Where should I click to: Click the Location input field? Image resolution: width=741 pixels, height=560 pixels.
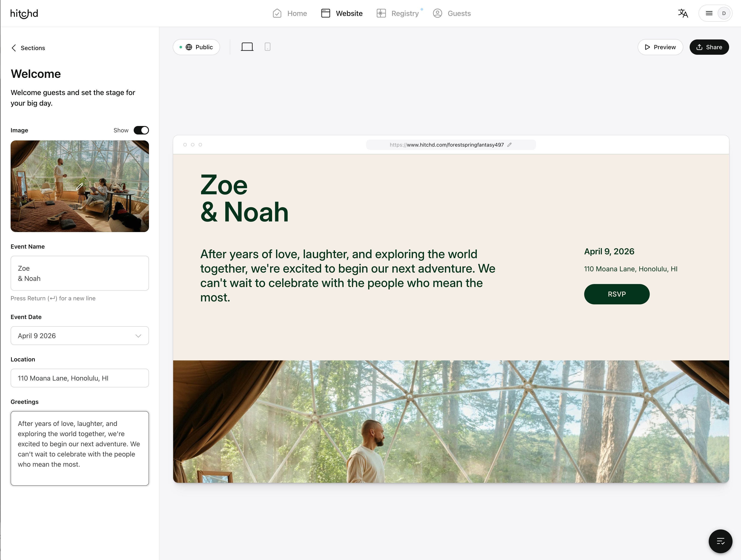[x=80, y=378]
